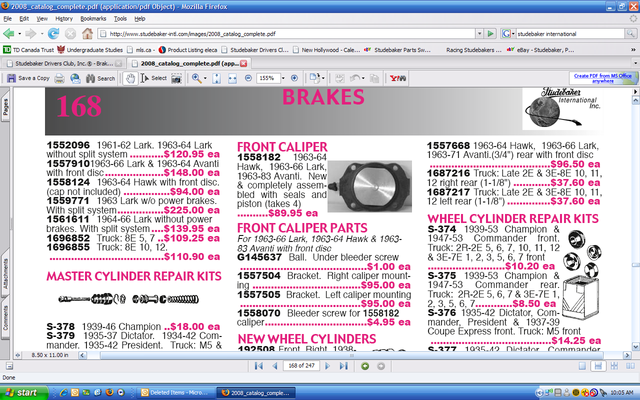
Task: Open the Edit menu
Action: click(24, 19)
